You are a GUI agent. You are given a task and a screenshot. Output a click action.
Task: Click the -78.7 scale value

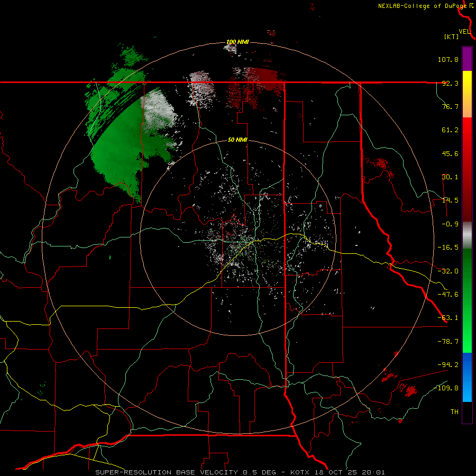point(448,342)
